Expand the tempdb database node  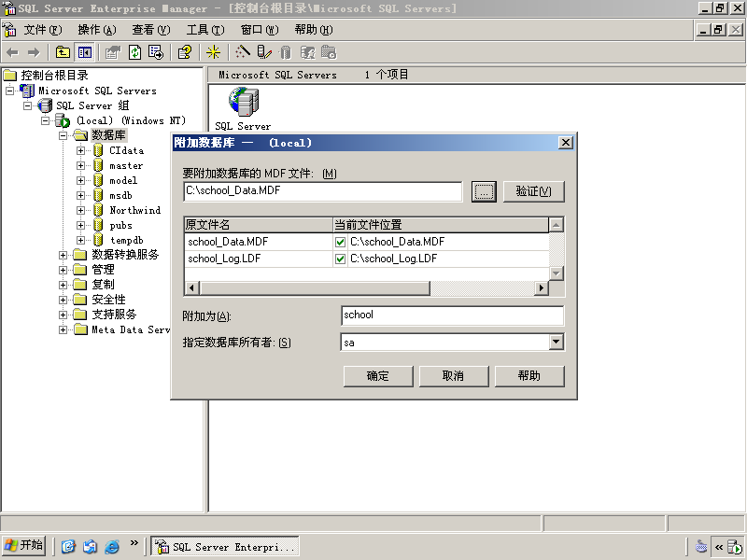pyautogui.click(x=80, y=240)
